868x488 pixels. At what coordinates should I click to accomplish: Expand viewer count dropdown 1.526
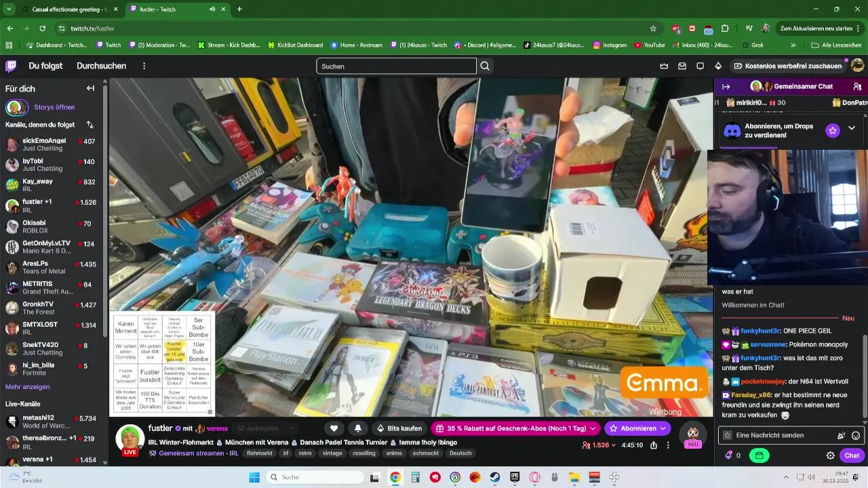pos(599,445)
